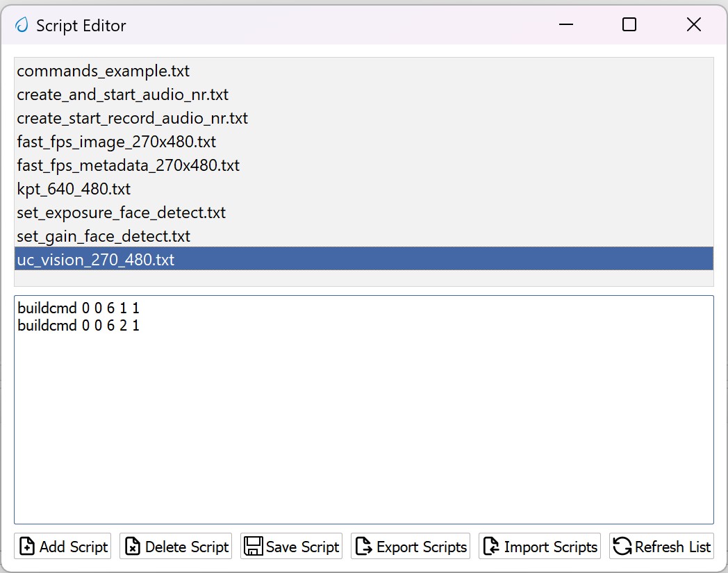The width and height of the screenshot is (728, 573).
Task: Click the Refresh List circular arrows icon
Action: coord(622,547)
